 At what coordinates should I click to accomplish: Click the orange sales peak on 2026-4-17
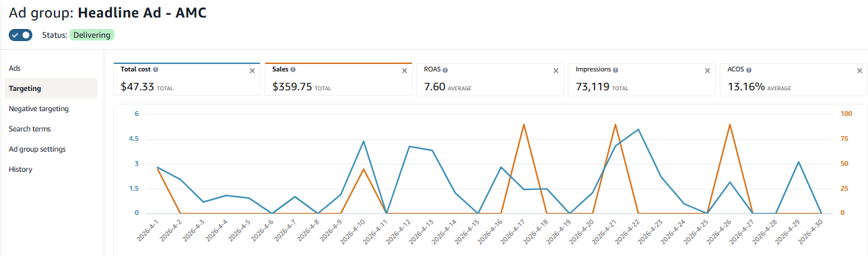[523, 125]
